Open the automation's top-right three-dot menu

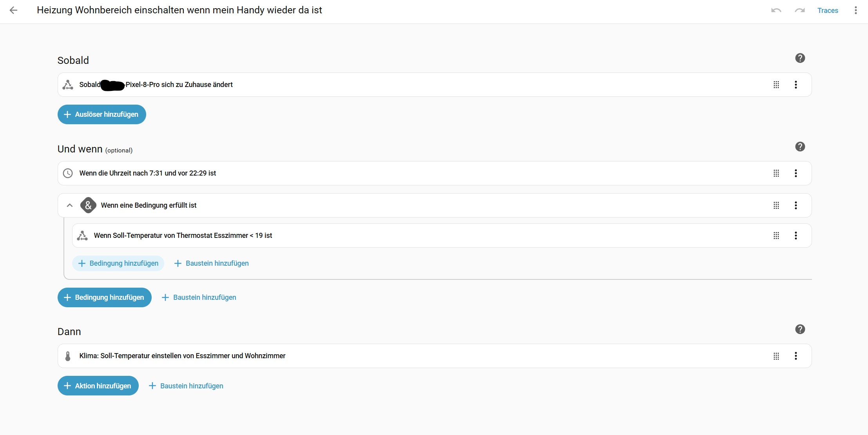[x=855, y=11]
